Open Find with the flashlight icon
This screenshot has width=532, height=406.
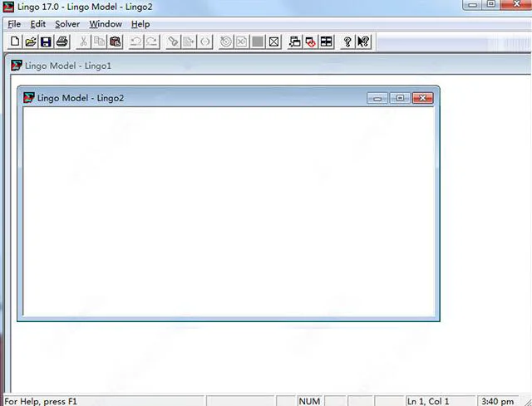173,42
